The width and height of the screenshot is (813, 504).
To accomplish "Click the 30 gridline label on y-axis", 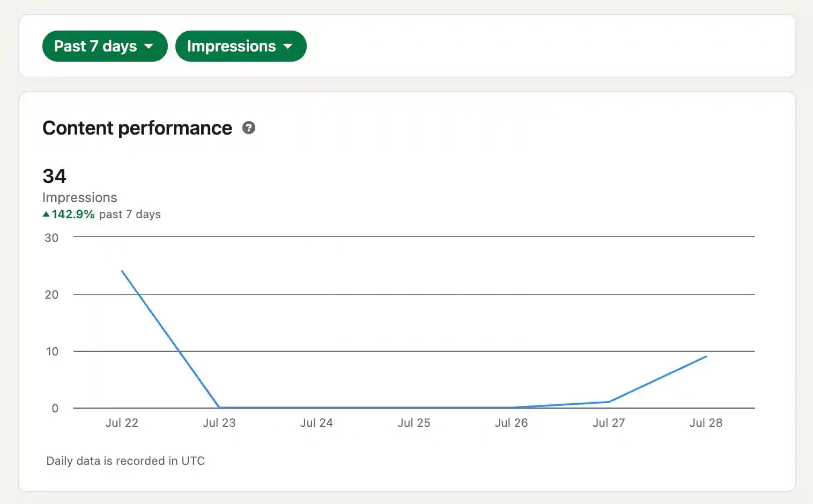I will click(x=51, y=238).
